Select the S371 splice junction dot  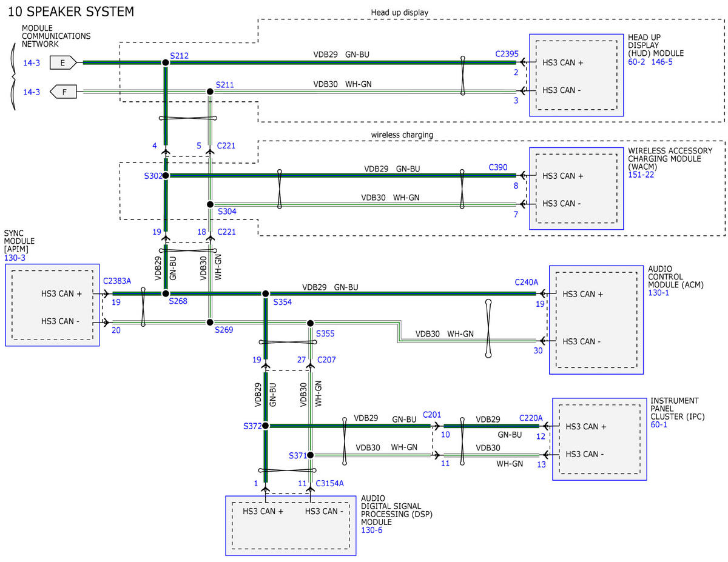[310, 455]
